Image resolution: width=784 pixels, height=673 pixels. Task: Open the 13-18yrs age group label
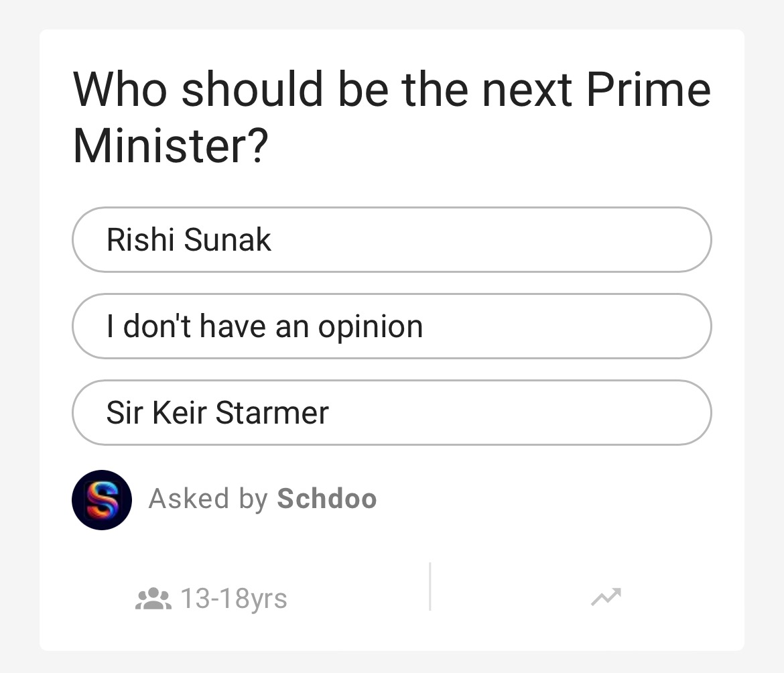234,599
